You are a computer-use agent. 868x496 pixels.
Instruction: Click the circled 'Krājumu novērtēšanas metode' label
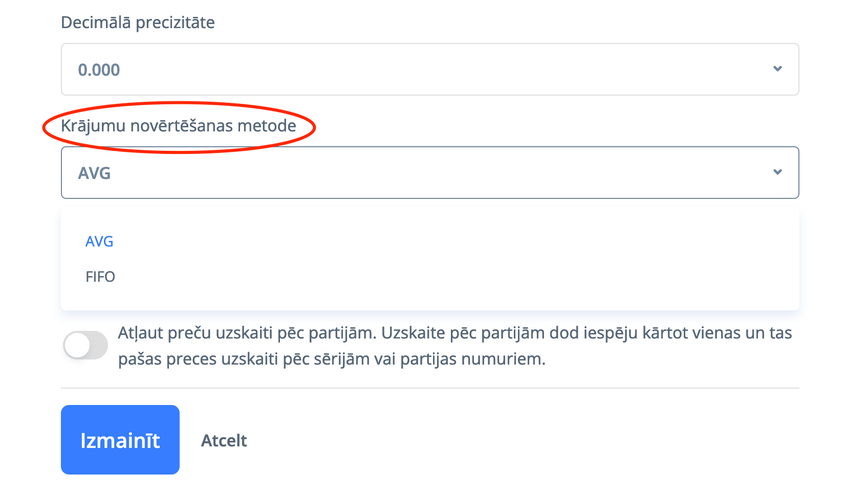pos(178,126)
